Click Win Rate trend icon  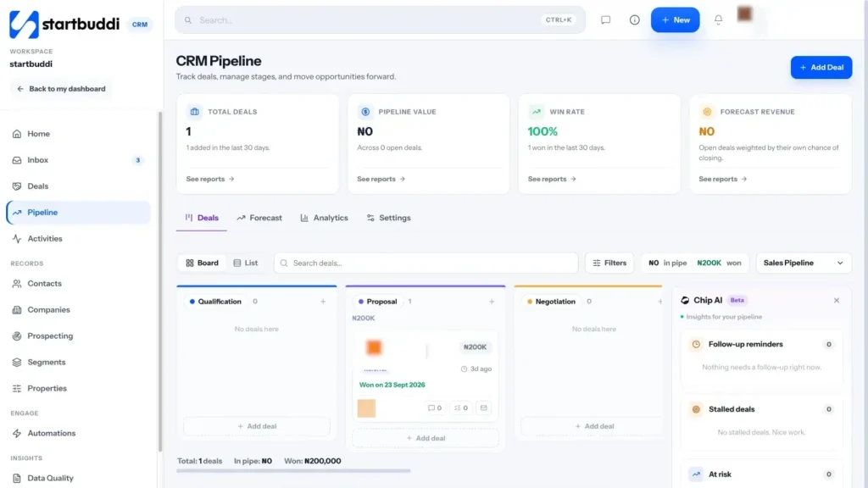536,112
